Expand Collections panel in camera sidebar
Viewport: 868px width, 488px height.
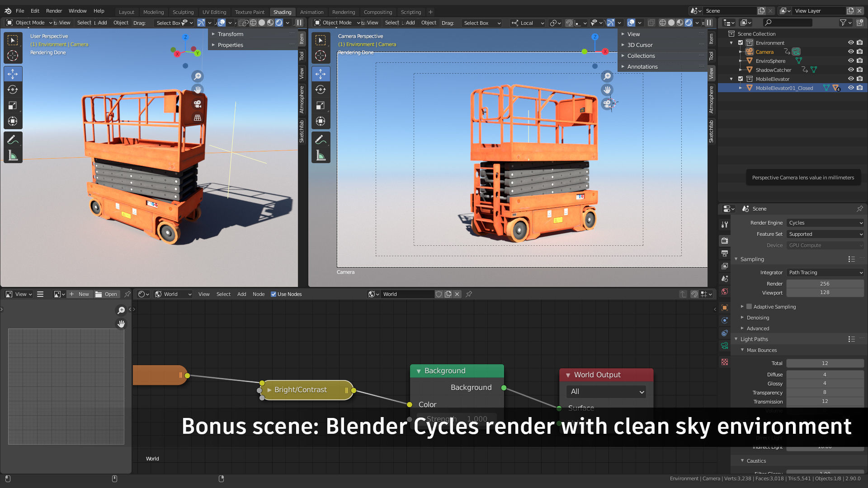coord(641,56)
